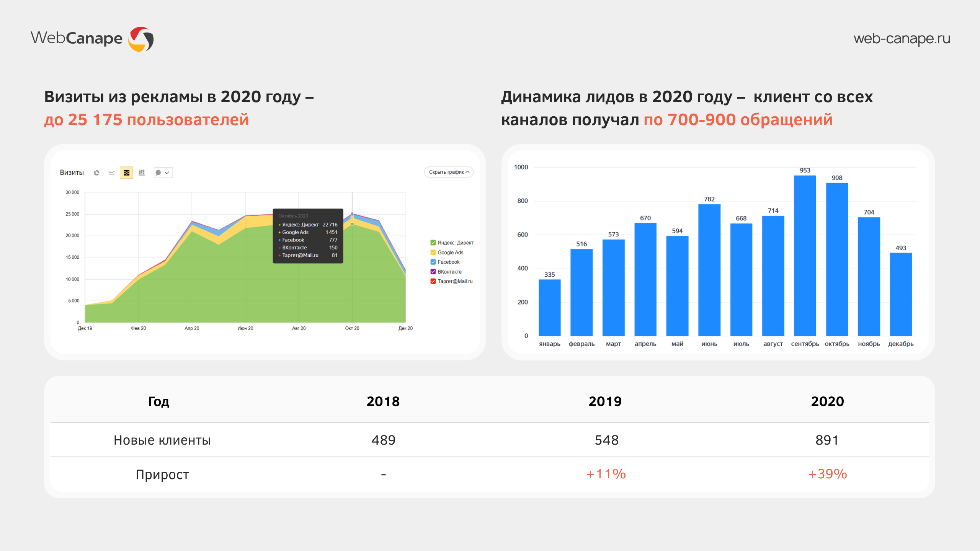The width and height of the screenshot is (980, 551).
Task: Toggle the Google Ads legend checkbox
Action: [x=433, y=252]
